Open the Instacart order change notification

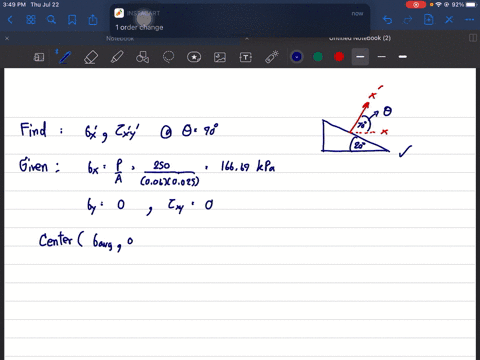coord(240,21)
